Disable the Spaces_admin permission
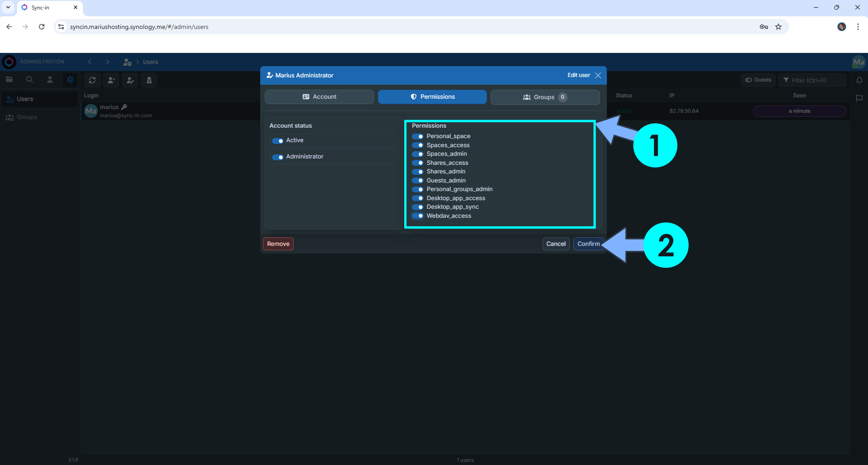Screen dimensions: 868x465 pos(417,154)
